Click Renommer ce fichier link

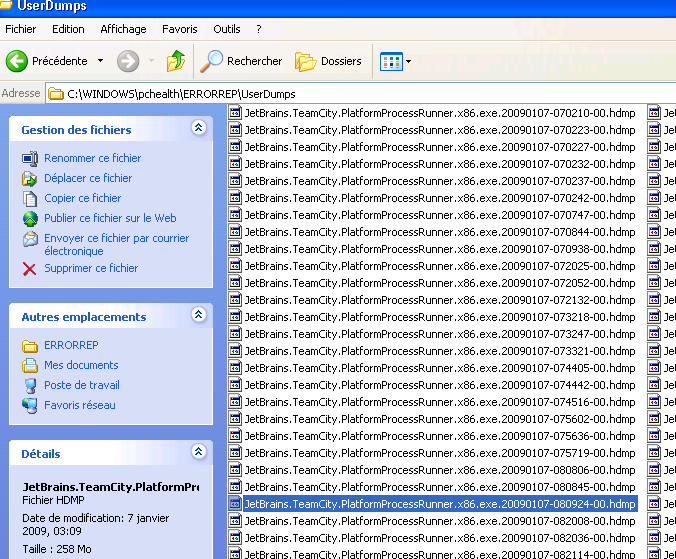[93, 158]
